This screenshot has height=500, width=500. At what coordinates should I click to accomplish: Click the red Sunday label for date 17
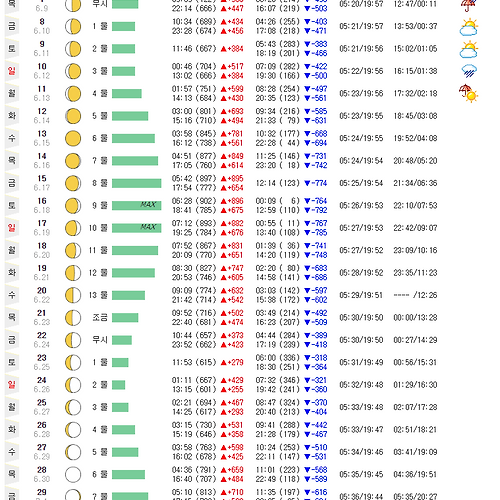(12, 228)
